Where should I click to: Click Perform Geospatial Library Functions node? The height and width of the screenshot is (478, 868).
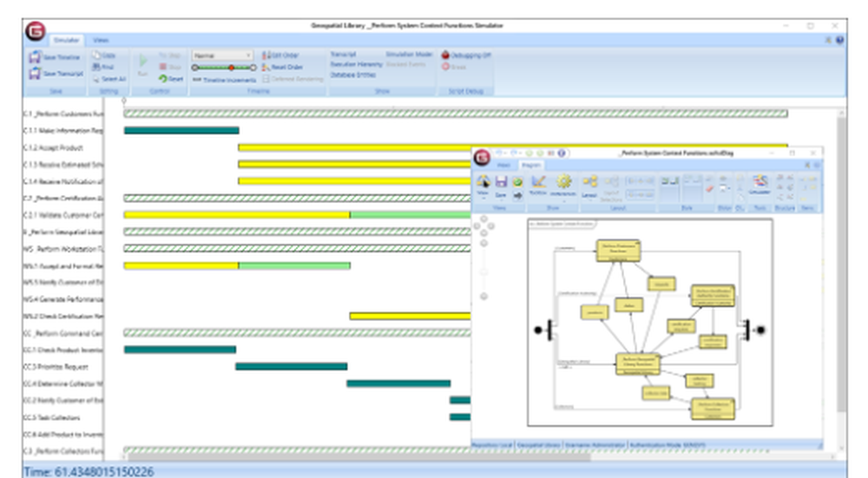coord(638,364)
